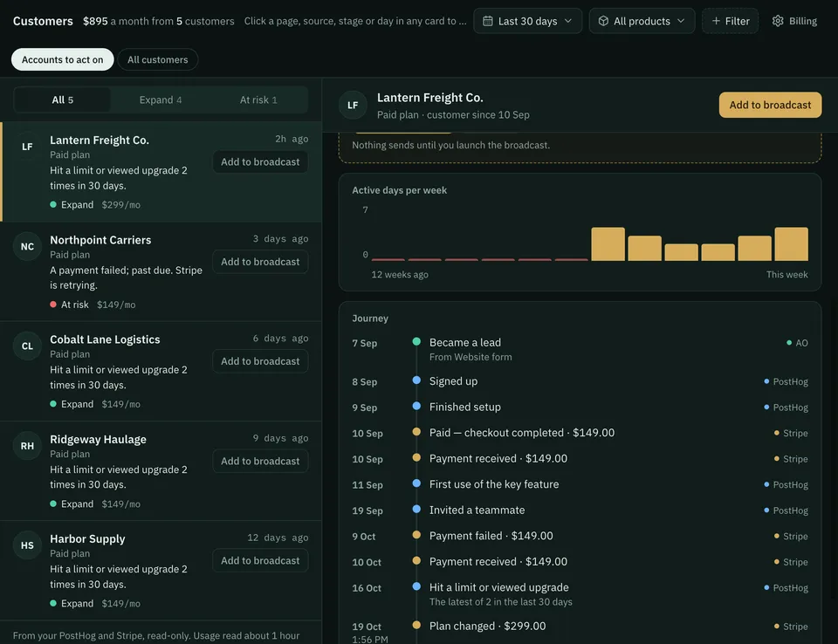This screenshot has height=644, width=838.
Task: Add Ridgeway Haulage to broadcast
Action: click(x=260, y=462)
